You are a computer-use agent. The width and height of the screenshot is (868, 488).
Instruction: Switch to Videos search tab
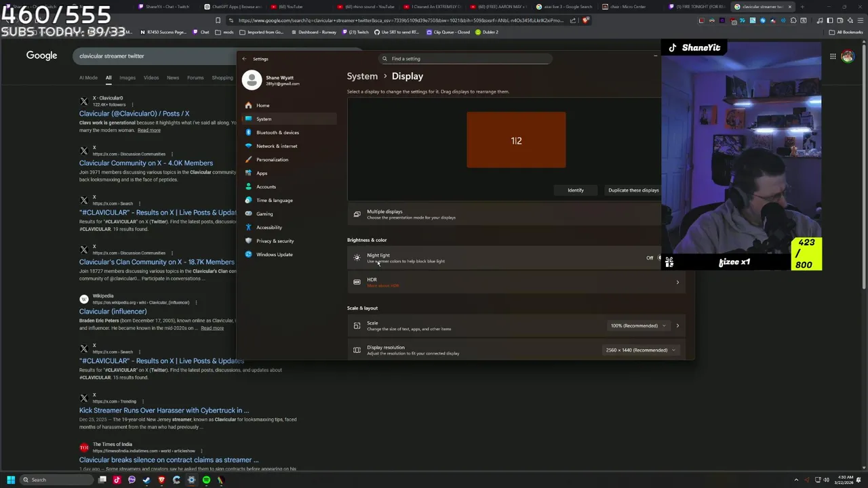(x=151, y=78)
